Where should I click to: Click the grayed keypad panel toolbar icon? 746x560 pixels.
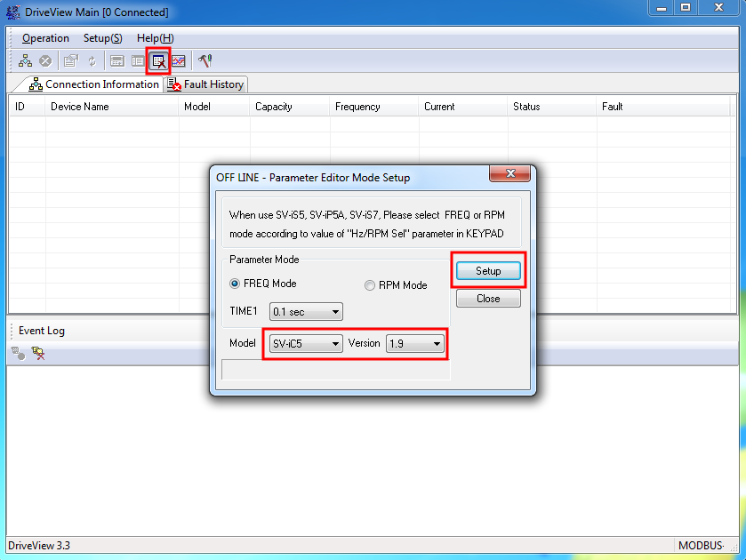click(x=117, y=61)
